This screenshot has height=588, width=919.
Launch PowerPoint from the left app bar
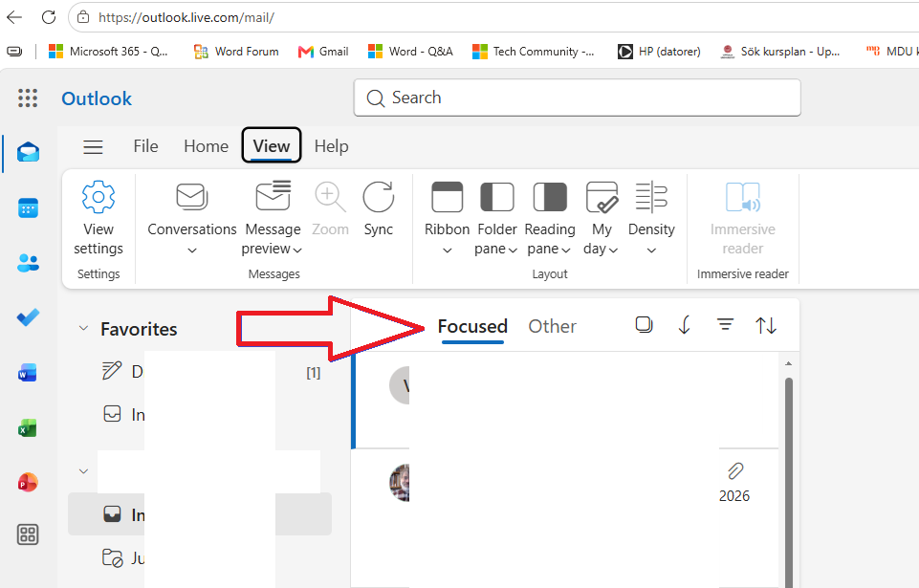pyautogui.click(x=28, y=483)
